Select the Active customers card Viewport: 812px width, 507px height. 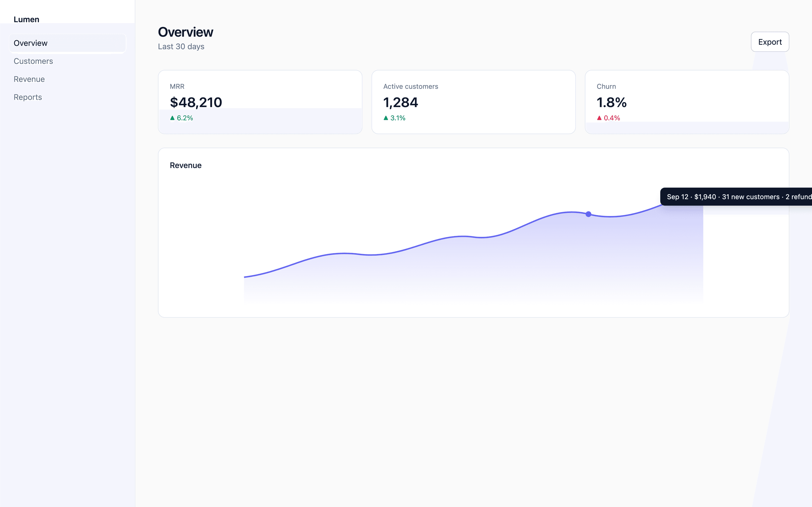pyautogui.click(x=473, y=102)
